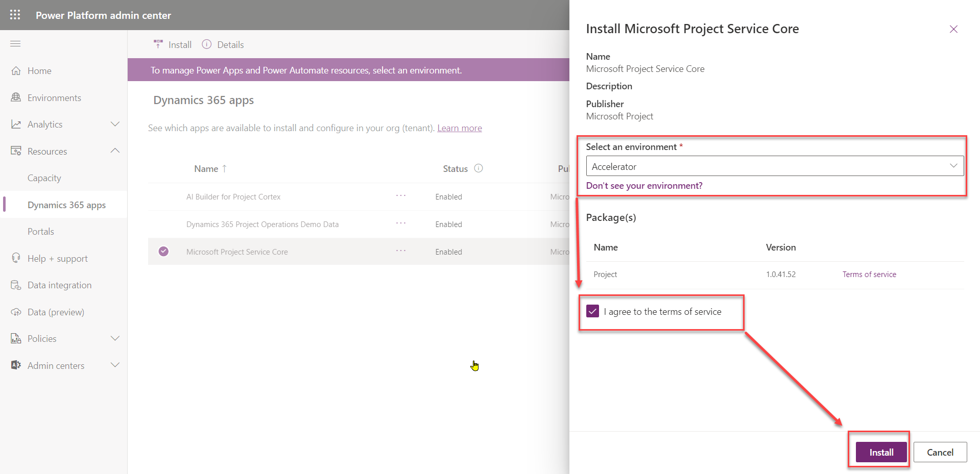This screenshot has height=474, width=980.
Task: Open more options for Demo Data row
Action: click(x=401, y=223)
